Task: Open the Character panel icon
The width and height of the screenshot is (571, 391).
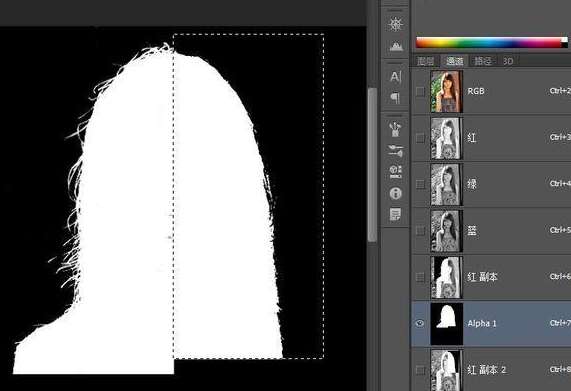Action: point(395,77)
